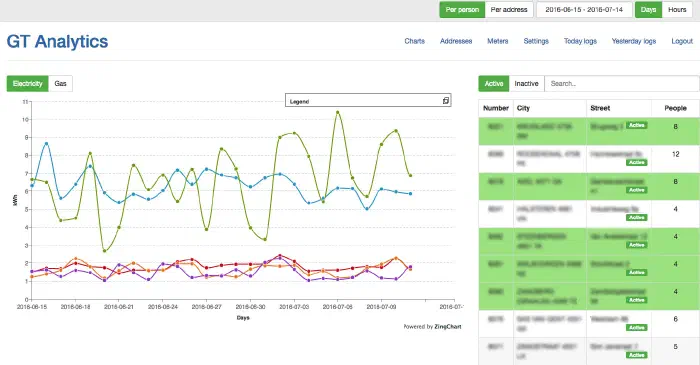Click the Legend header bar on chart
Viewport: 700px width, 365px height.
click(x=368, y=100)
